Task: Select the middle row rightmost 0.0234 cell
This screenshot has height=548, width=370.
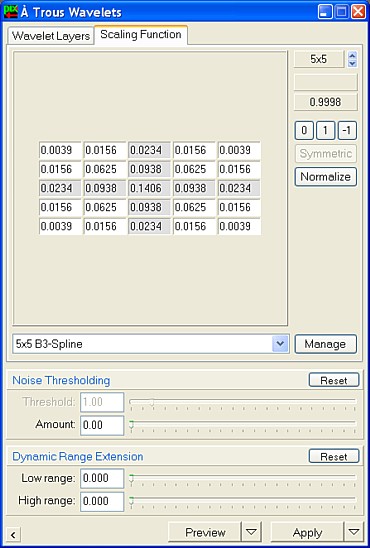Action: click(239, 188)
